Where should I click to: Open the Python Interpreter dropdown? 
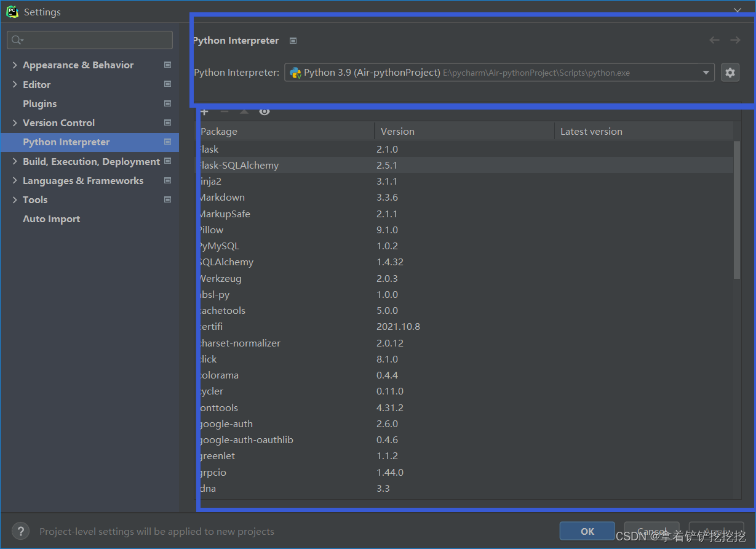point(499,73)
